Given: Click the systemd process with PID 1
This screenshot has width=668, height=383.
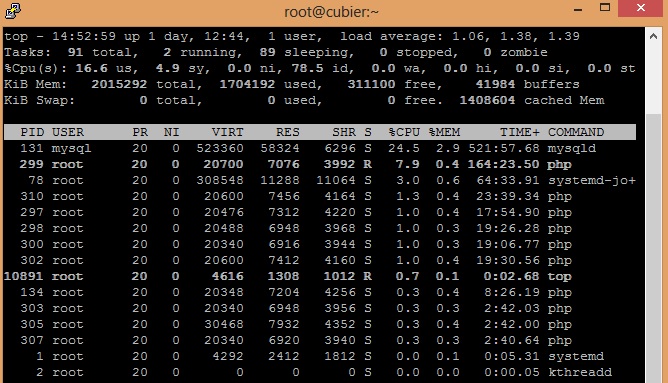Looking at the screenshot, I should click(x=320, y=356).
